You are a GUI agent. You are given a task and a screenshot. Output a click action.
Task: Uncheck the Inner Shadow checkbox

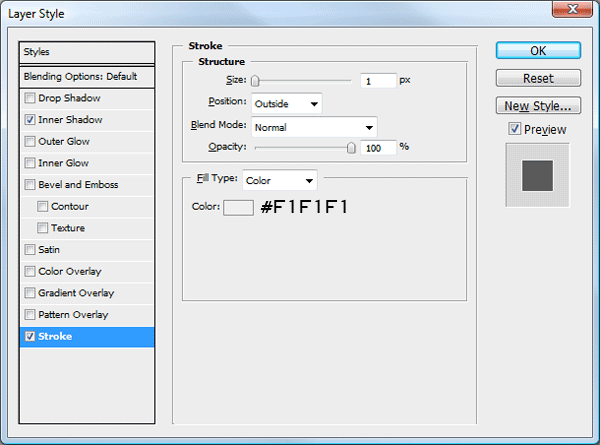[x=29, y=120]
